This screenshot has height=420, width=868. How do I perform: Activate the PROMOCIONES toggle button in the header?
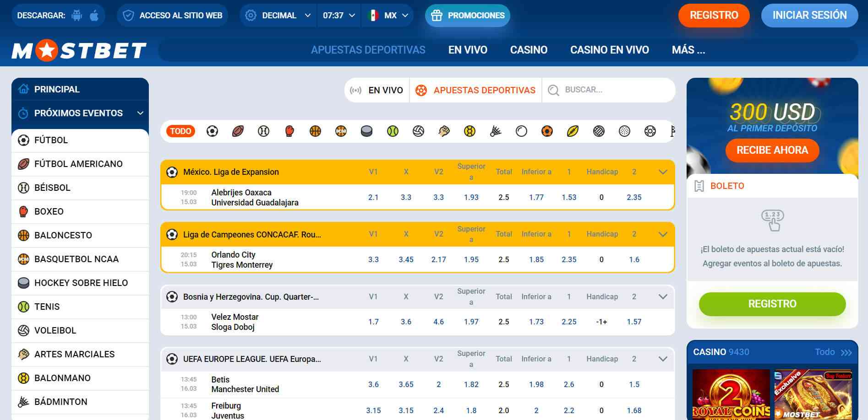click(467, 15)
